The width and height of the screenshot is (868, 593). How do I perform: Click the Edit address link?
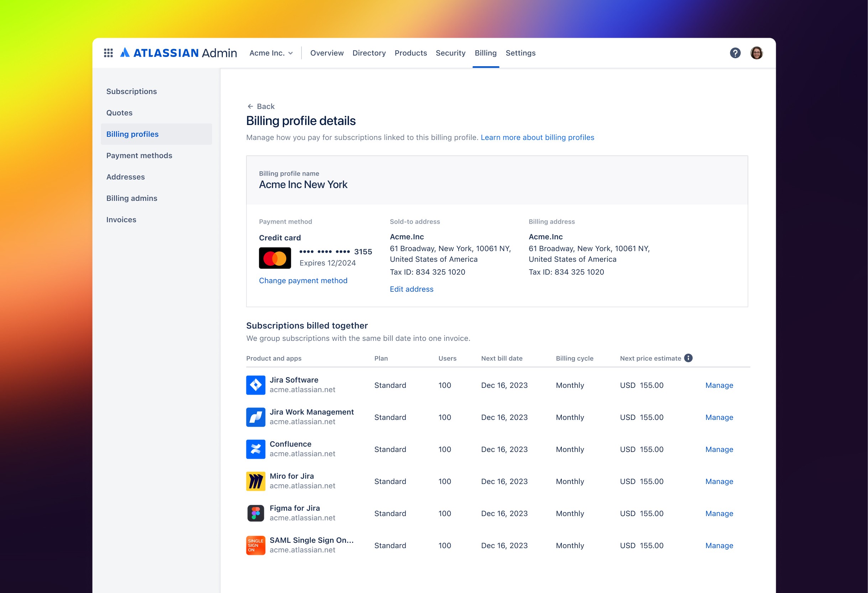(411, 289)
